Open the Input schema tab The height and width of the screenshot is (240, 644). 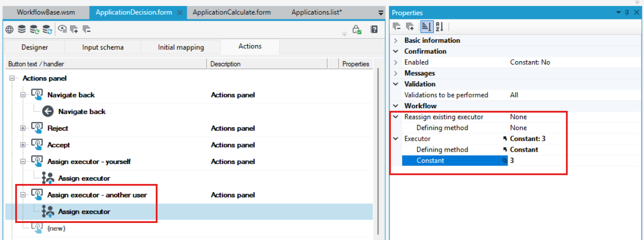coord(103,47)
